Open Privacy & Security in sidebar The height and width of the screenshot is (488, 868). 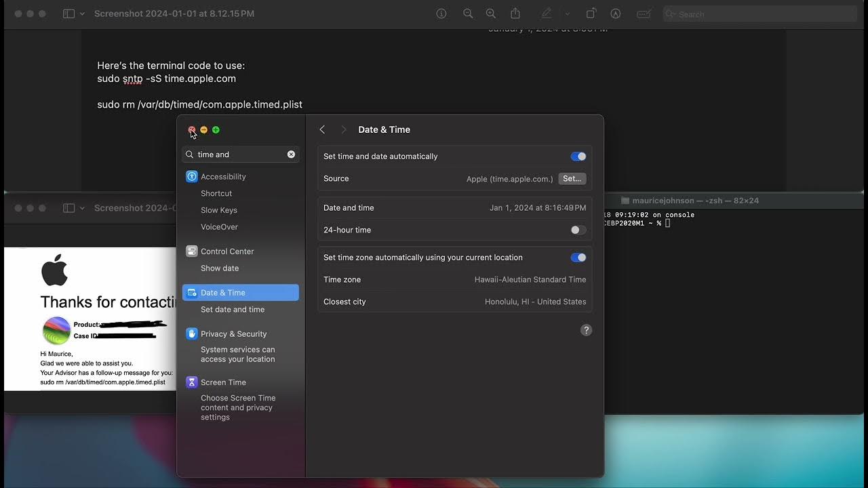241,334
